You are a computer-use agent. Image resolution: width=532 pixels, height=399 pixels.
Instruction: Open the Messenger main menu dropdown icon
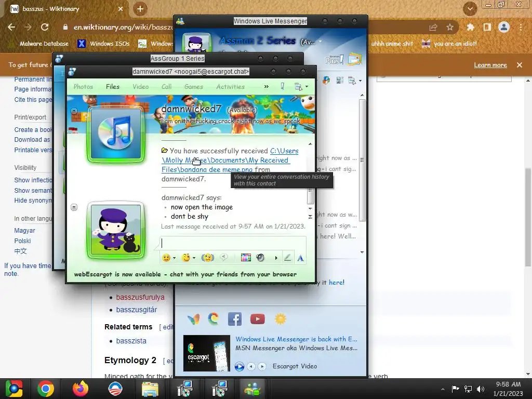click(354, 81)
